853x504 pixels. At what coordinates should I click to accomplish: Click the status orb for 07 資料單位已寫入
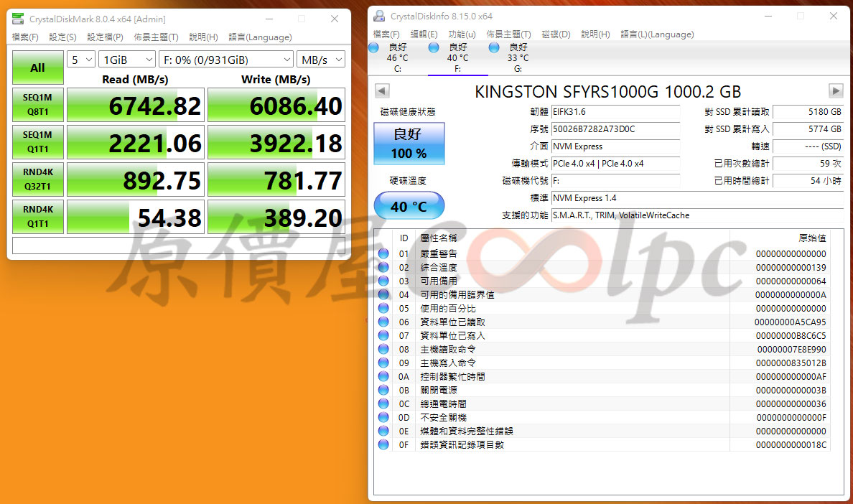[383, 335]
